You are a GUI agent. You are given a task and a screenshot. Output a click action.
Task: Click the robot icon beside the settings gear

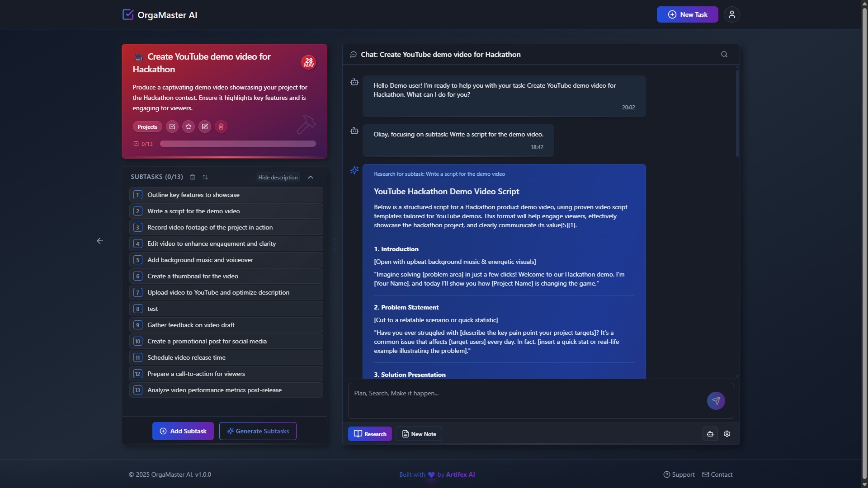710,434
